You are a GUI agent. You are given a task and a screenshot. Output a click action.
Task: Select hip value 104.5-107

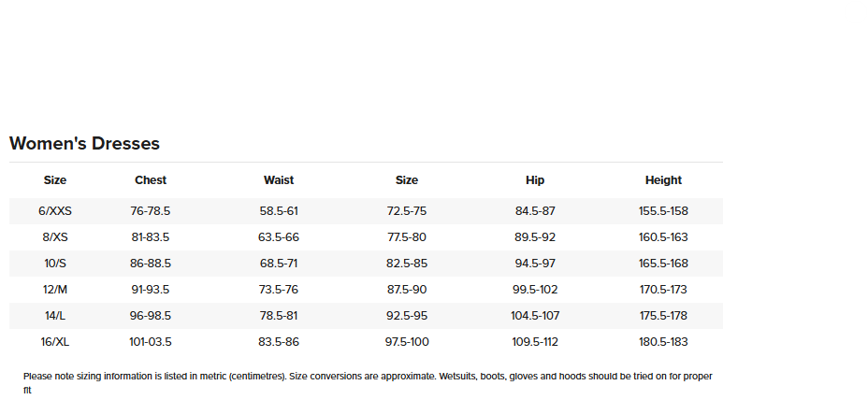coord(535,316)
